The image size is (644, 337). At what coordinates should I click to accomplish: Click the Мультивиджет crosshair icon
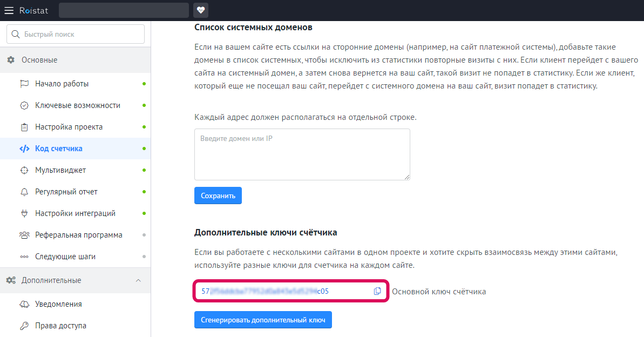pos(24,170)
